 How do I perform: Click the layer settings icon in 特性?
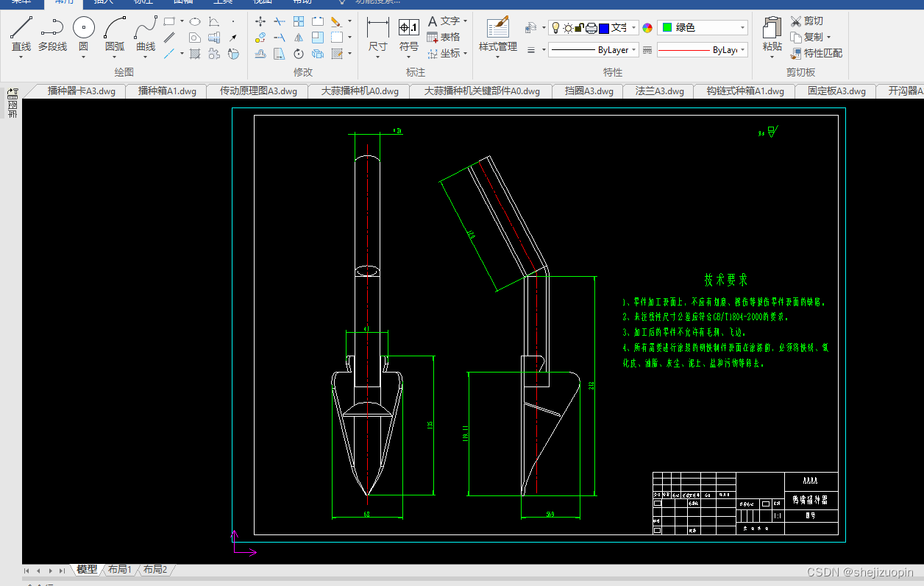(531, 28)
